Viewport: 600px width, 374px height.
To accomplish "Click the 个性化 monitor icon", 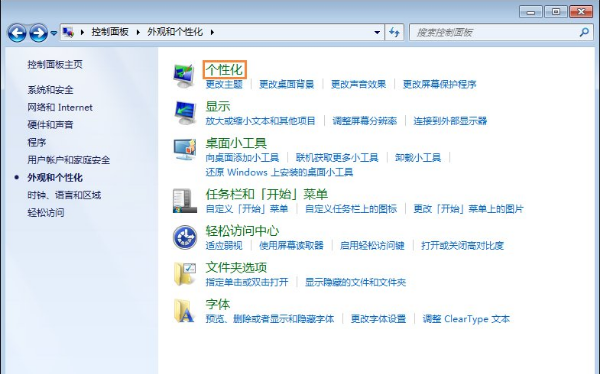I will tap(184, 76).
